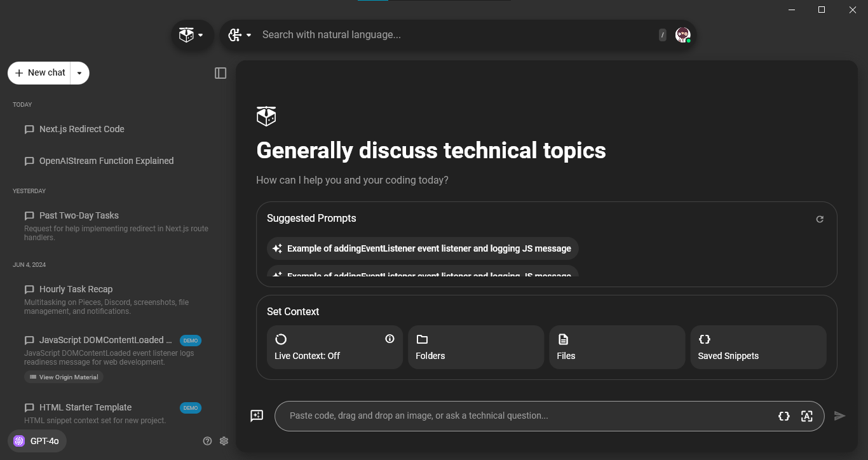Viewport: 868px width, 460px height.
Task: Open the Saved Snippets context tile
Action: pyautogui.click(x=758, y=347)
